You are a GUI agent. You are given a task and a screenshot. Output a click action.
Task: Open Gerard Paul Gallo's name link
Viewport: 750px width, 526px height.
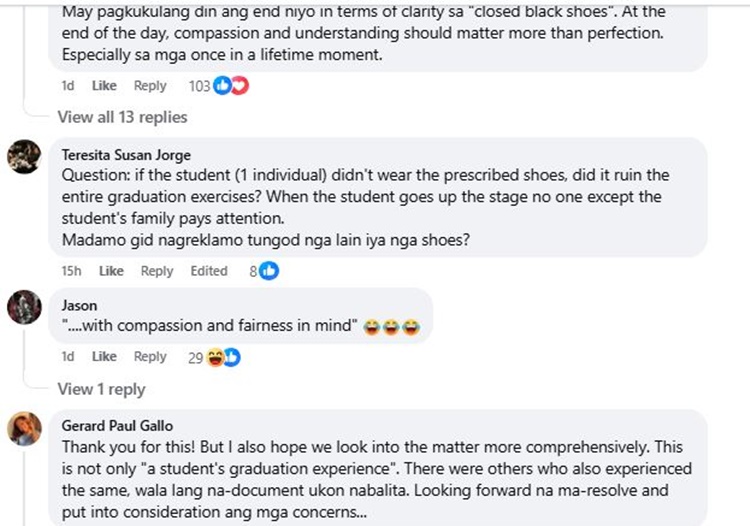117,425
